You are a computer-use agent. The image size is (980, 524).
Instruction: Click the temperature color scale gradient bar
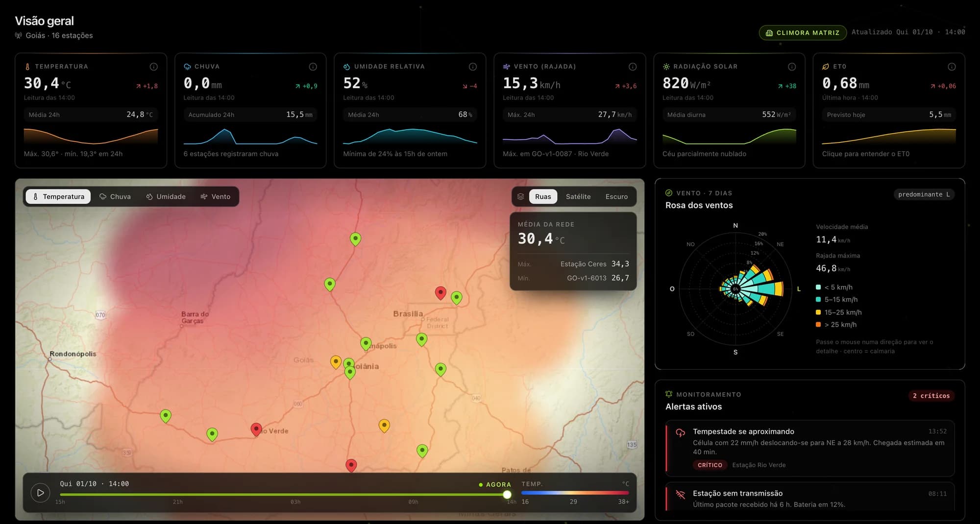(x=575, y=493)
